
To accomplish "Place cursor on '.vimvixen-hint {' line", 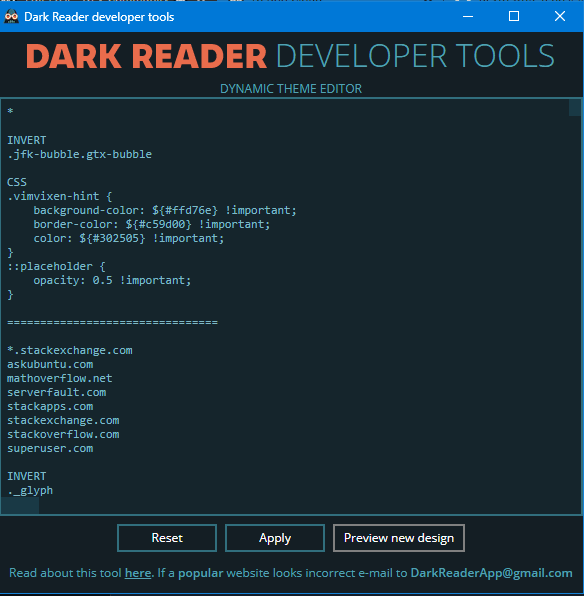I will click(x=60, y=197).
